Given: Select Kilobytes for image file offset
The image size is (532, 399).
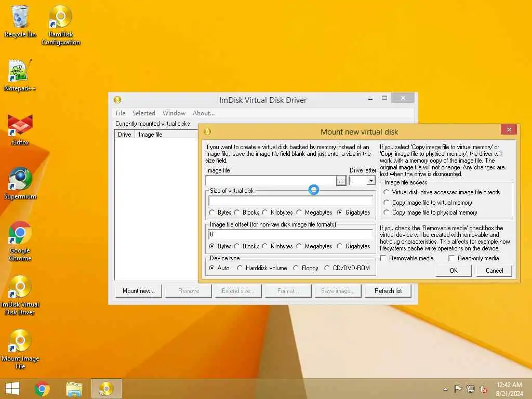Looking at the screenshot, I should coord(277,246).
